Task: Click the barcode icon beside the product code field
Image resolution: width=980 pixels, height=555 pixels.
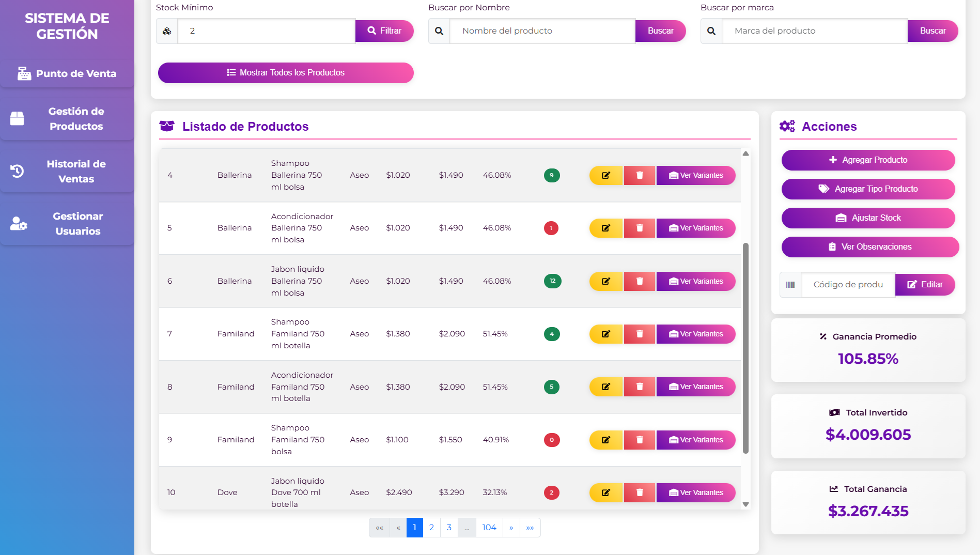Action: click(790, 285)
